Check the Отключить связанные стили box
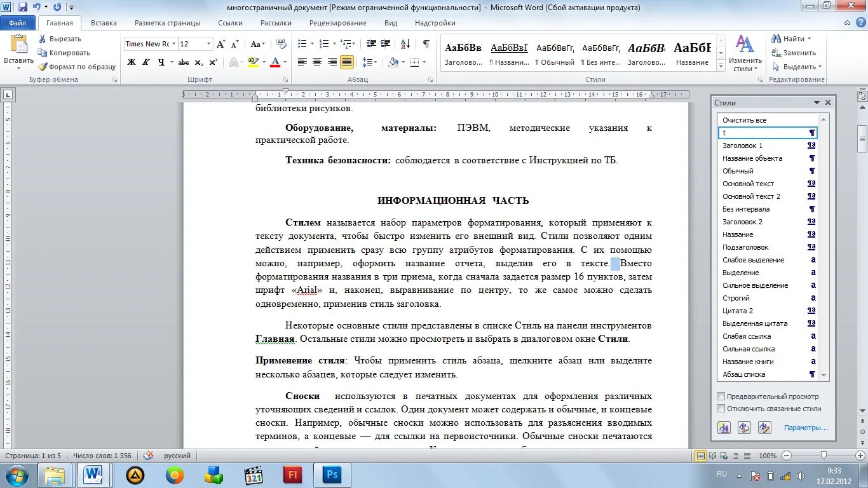Viewport: 868px width, 488px height. (x=721, y=409)
